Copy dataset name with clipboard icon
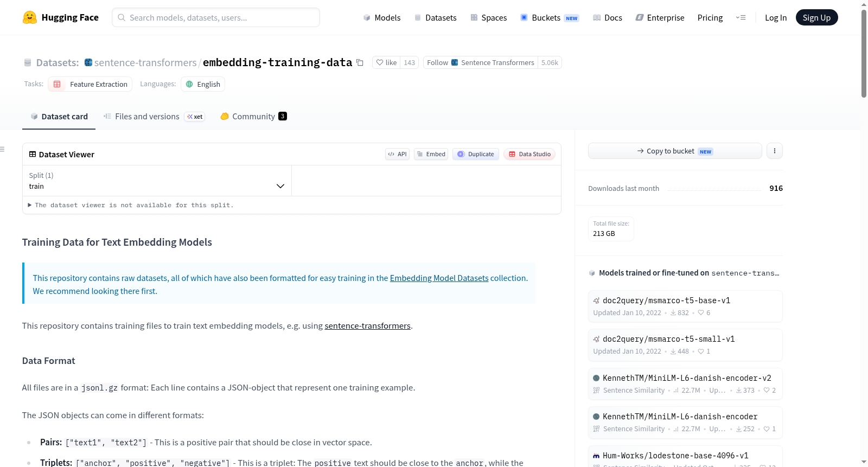Screen dimensions: 868x467 click(360, 63)
